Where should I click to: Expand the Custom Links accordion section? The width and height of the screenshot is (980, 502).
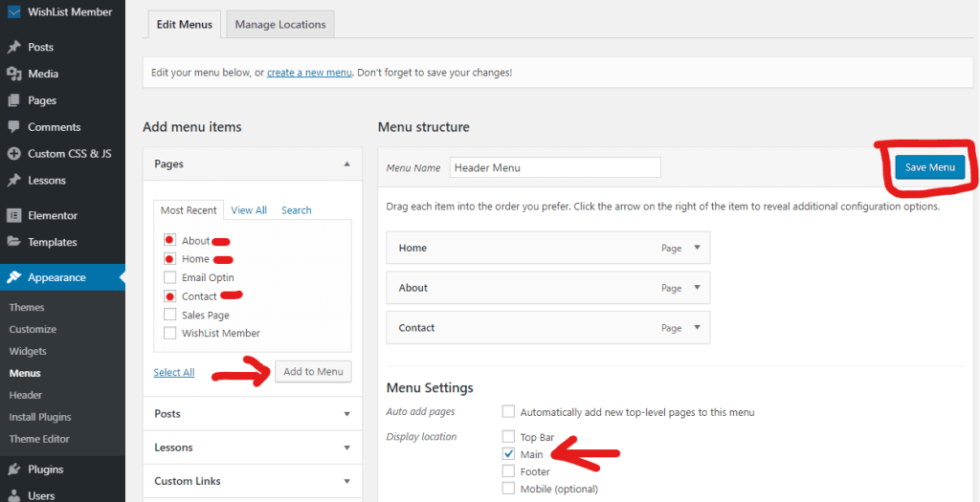253,481
